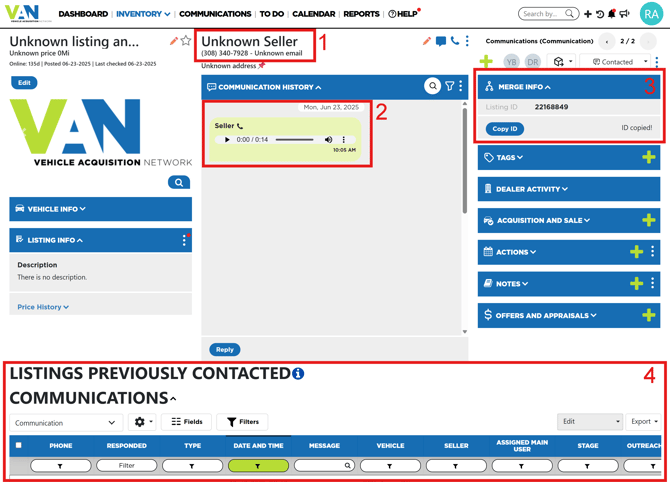
Task: Open the chat message icon for seller
Action: (440, 41)
